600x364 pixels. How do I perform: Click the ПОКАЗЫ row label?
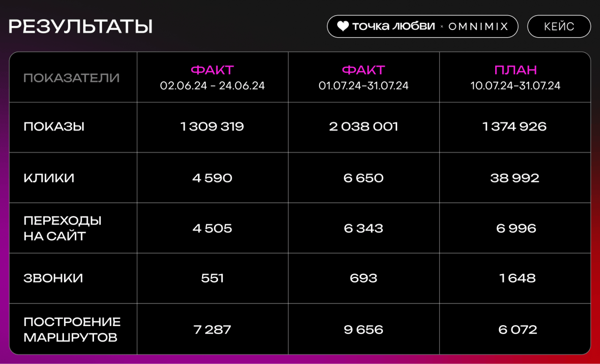pos(54,127)
